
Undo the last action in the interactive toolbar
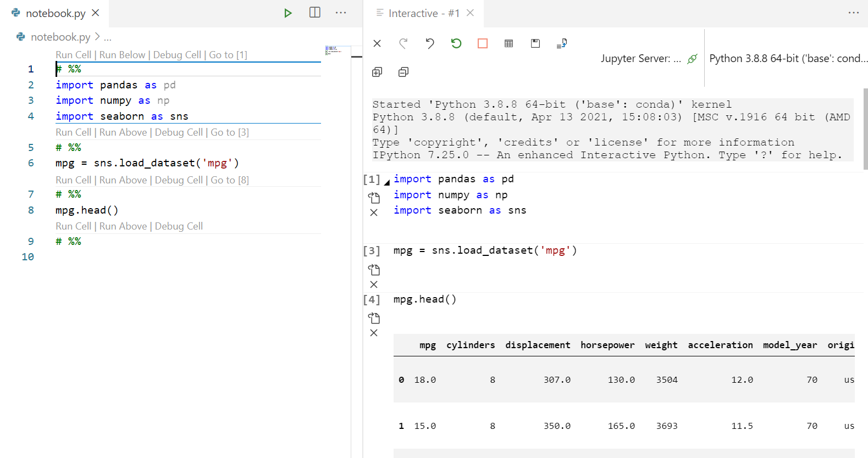[x=429, y=43]
